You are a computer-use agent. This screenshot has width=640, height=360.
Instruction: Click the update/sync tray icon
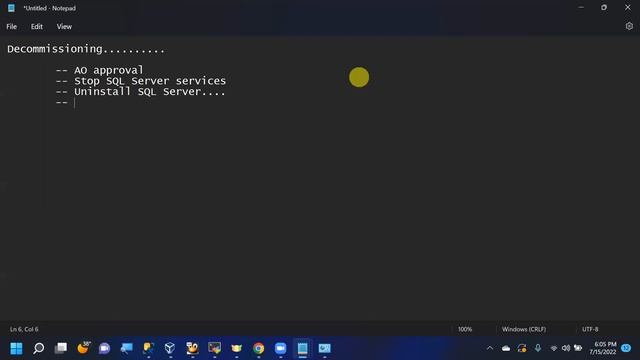[x=522, y=348]
